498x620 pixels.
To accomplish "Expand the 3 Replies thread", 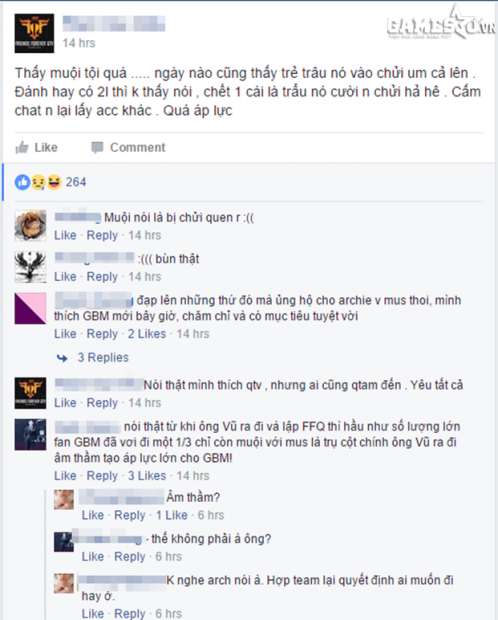I will 103,357.
